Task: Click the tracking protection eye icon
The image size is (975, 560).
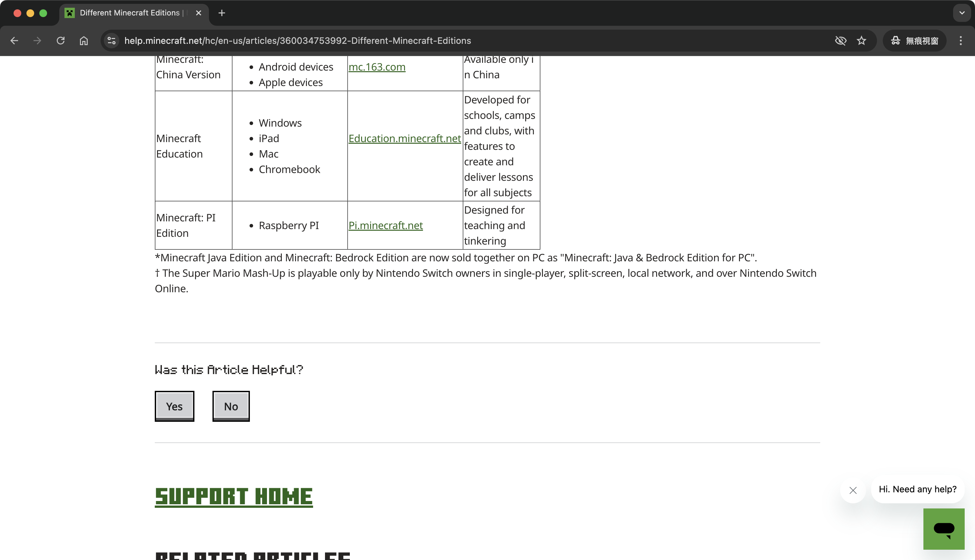Action: pyautogui.click(x=840, y=41)
